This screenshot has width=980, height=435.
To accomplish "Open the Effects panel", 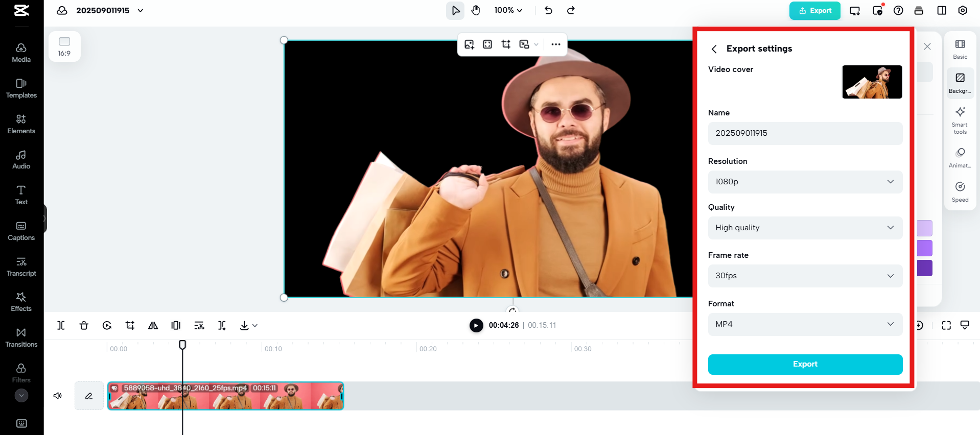I will coord(21,302).
